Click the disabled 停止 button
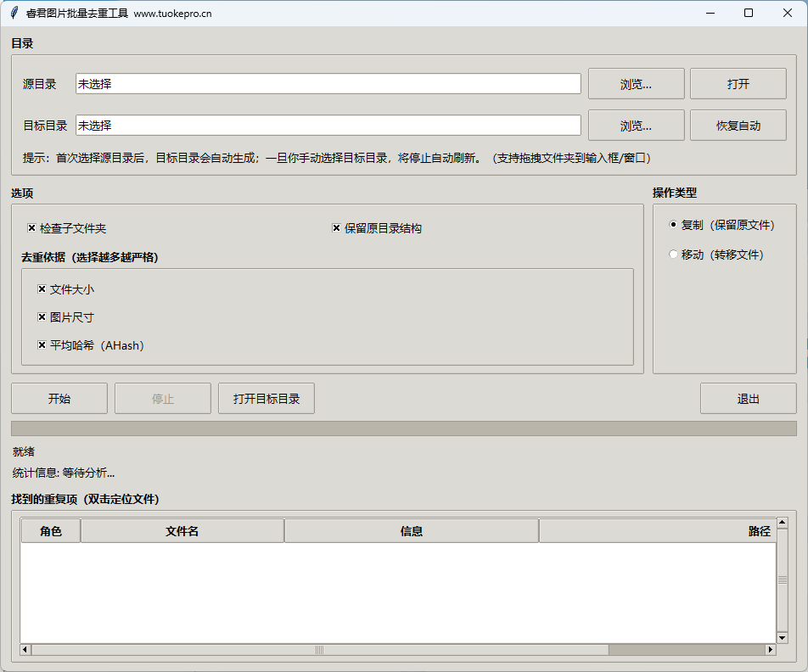 point(163,398)
